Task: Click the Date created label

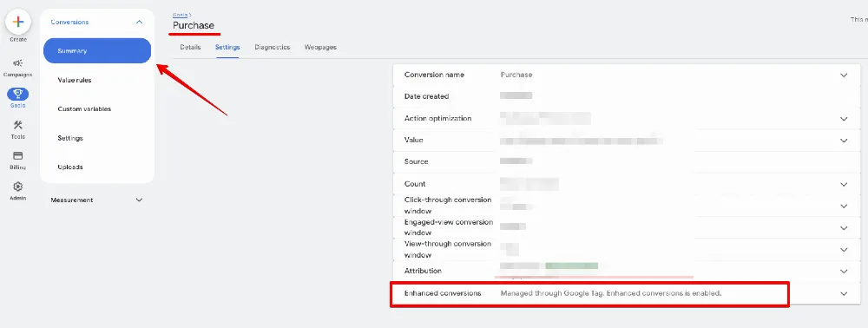Action: coord(427,96)
